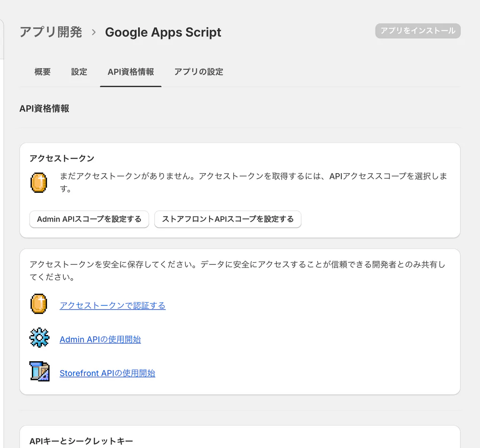Click the coin icon beside アクセストークンで認証する
Viewport: 480px width, 448px height.
pos(39,304)
